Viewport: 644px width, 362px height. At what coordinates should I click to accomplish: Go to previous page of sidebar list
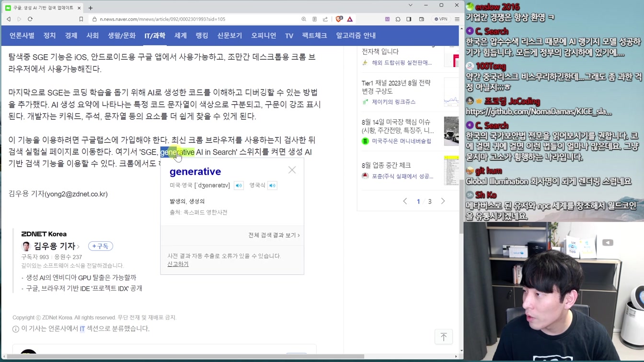405,202
